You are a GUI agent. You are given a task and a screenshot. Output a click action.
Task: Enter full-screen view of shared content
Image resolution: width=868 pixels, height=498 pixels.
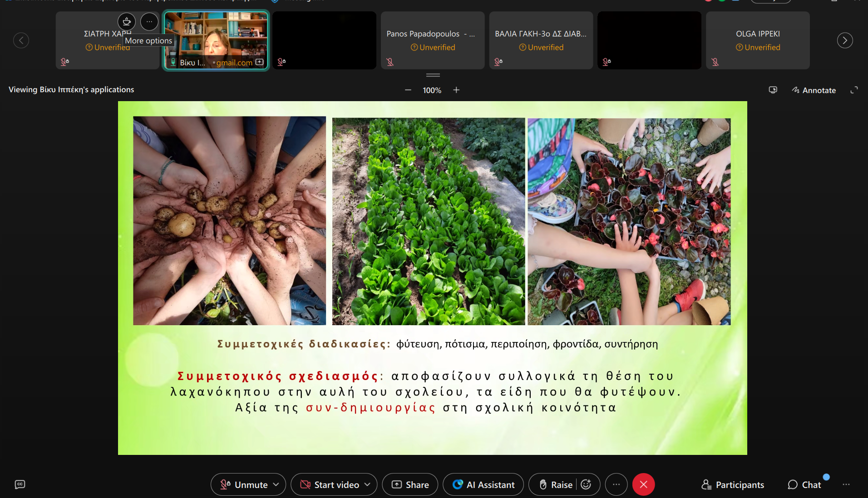coord(854,90)
